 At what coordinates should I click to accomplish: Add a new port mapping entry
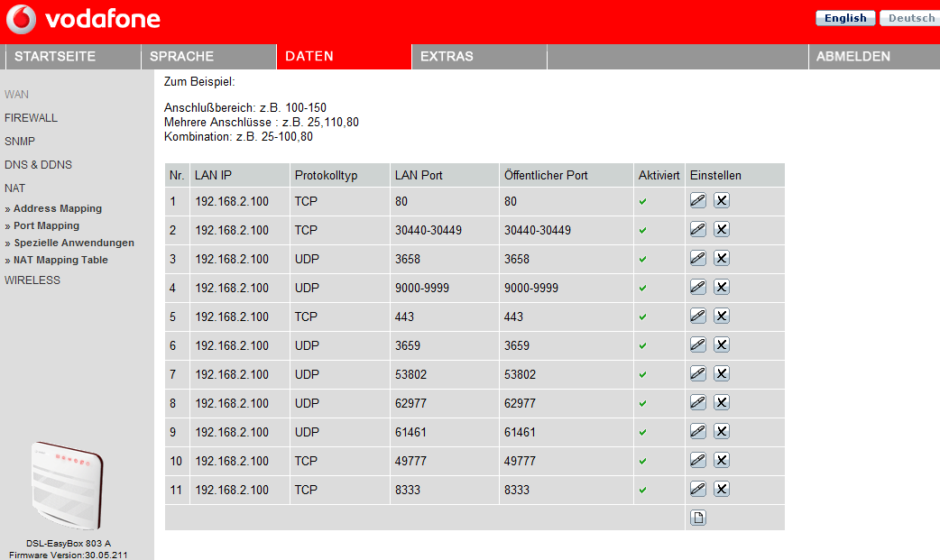click(698, 518)
